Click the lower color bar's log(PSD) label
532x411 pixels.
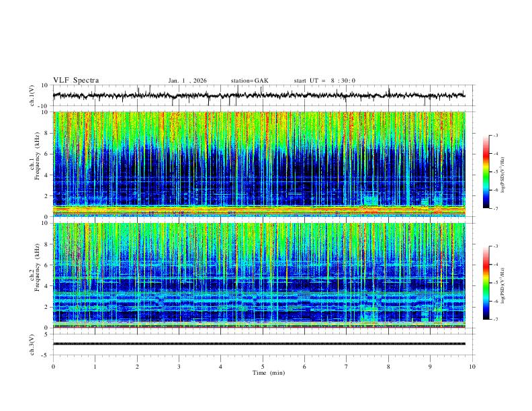pyautogui.click(x=503, y=285)
